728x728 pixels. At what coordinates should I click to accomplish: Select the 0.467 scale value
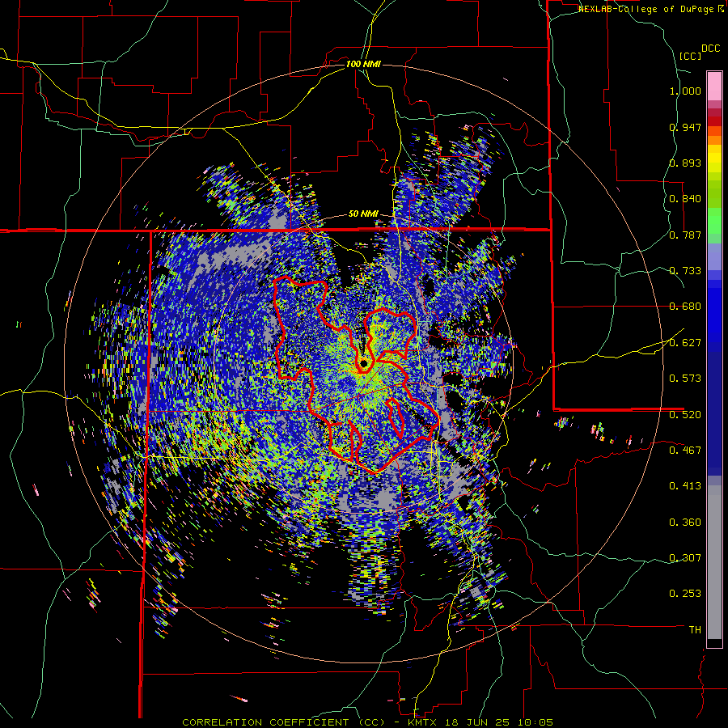pos(685,450)
